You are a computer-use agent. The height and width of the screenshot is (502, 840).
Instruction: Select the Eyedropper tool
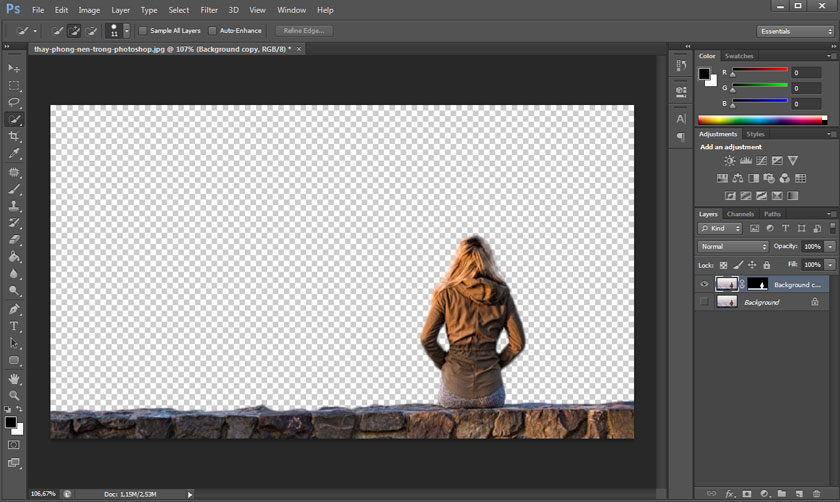(14, 154)
